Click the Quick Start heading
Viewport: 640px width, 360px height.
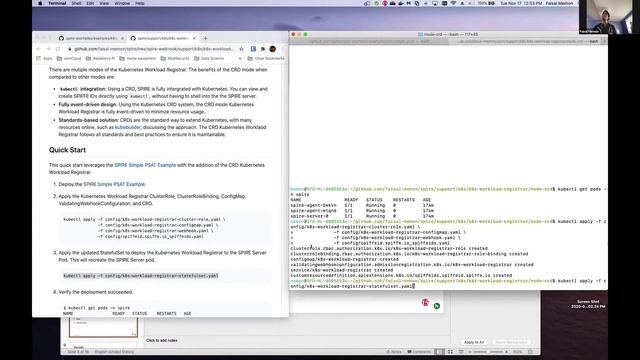tap(67, 150)
